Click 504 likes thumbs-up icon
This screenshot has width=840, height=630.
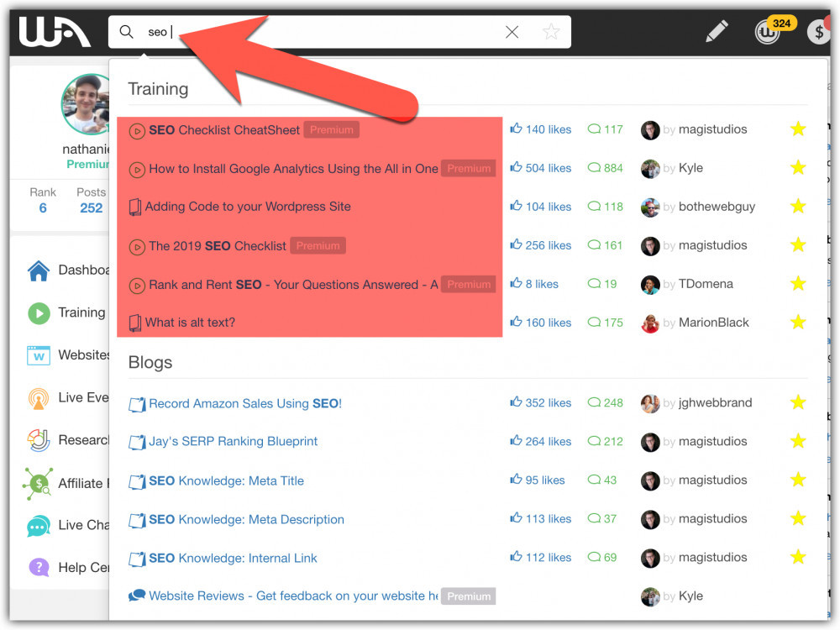coord(516,166)
